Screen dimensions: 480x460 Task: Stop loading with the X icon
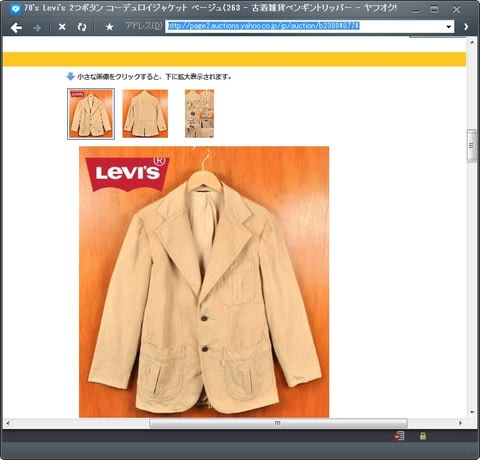[x=62, y=27]
